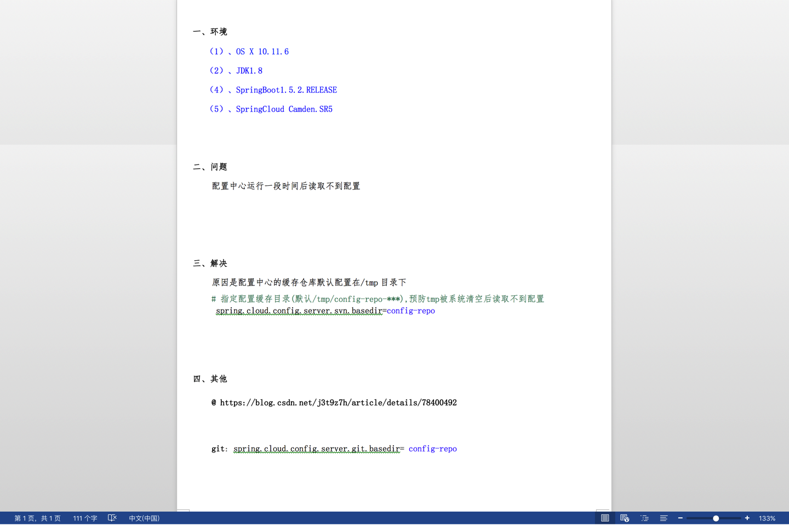Click the zoom slider handle
This screenshot has height=532, width=789.
(716, 518)
